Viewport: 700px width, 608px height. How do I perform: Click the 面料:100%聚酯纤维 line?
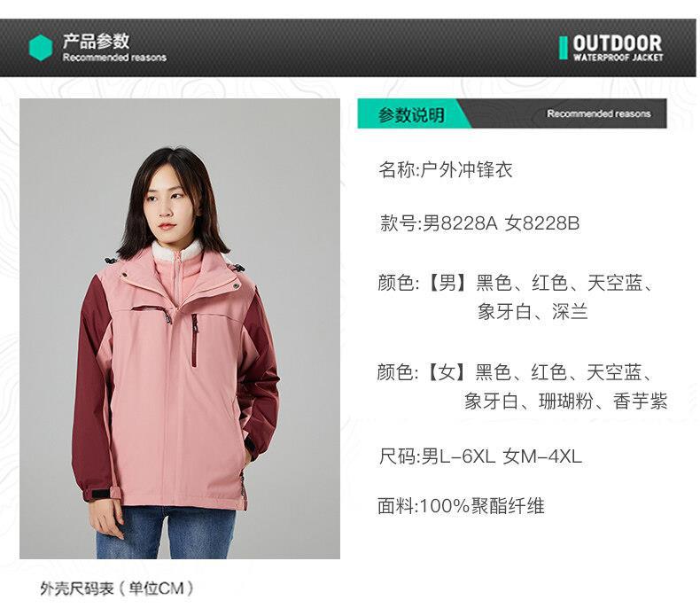461,506
